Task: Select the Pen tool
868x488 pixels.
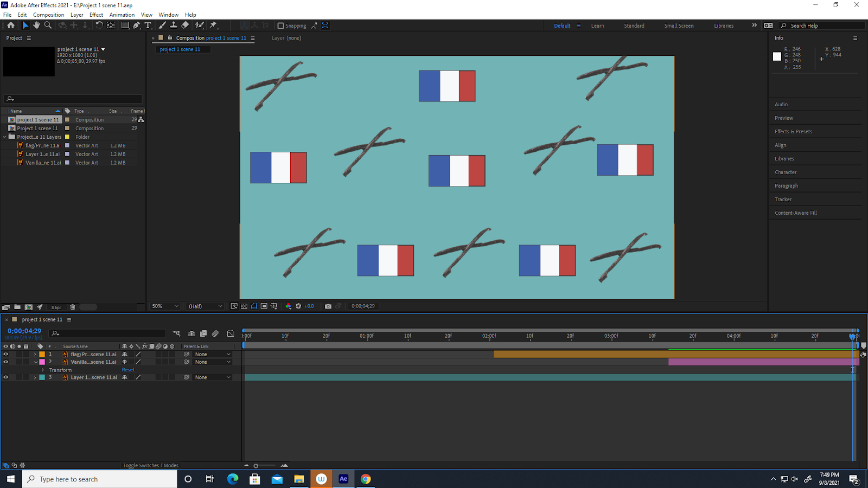Action: (137, 25)
